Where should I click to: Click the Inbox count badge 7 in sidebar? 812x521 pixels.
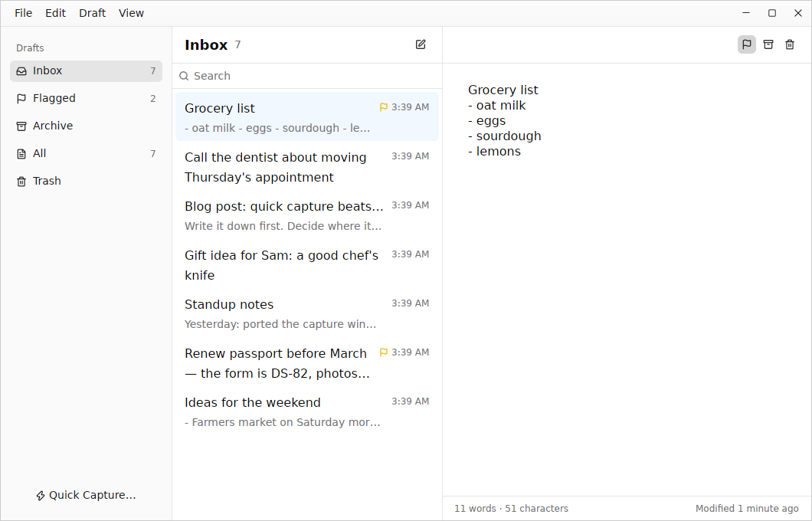(x=152, y=71)
